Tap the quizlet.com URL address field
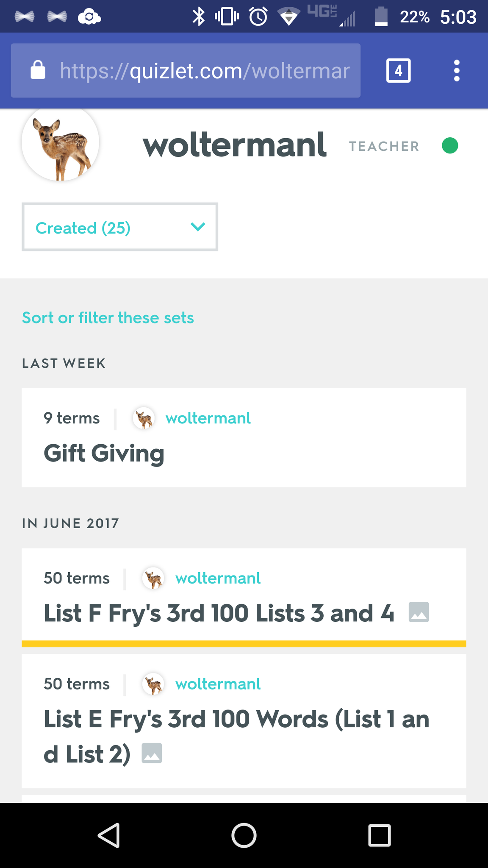The image size is (488, 868). 204,71
